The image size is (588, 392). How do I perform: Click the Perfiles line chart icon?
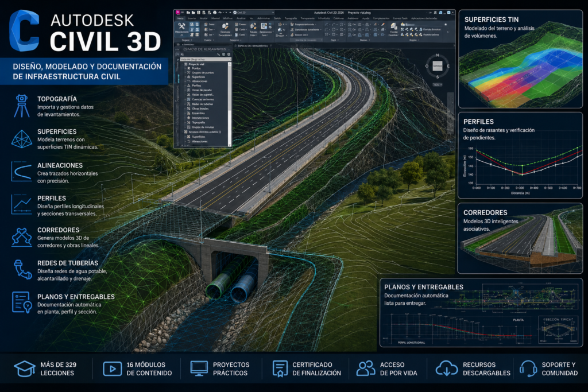click(21, 204)
